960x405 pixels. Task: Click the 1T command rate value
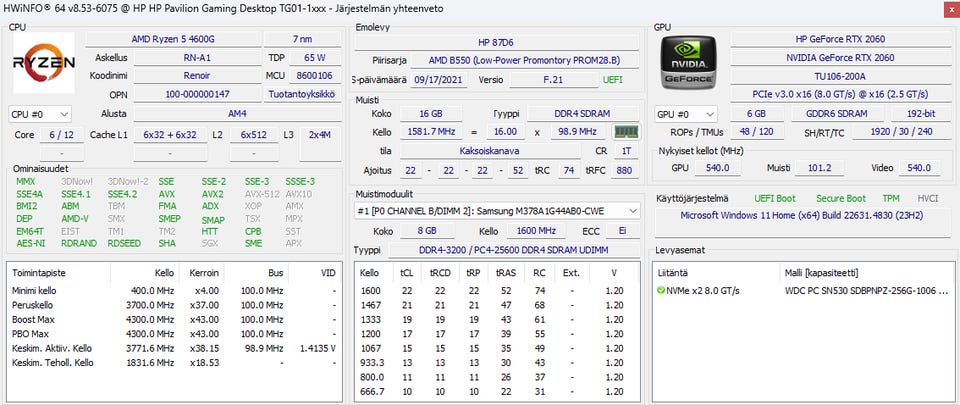tap(626, 150)
